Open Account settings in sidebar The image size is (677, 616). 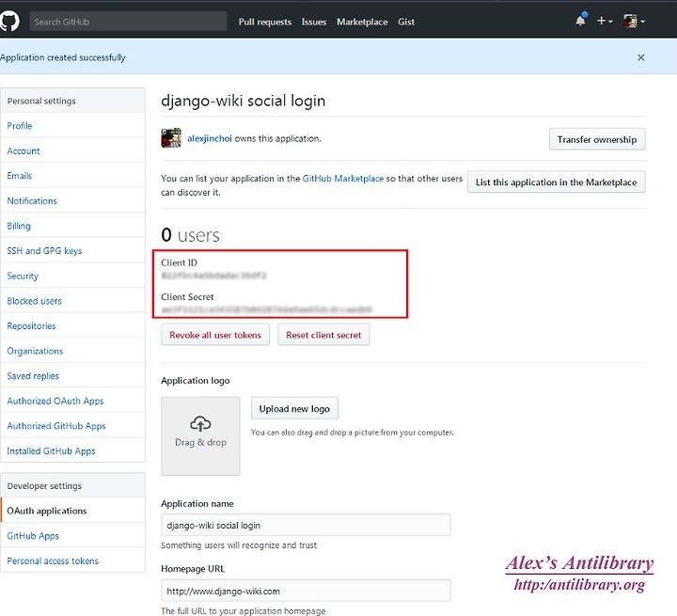click(x=72, y=150)
